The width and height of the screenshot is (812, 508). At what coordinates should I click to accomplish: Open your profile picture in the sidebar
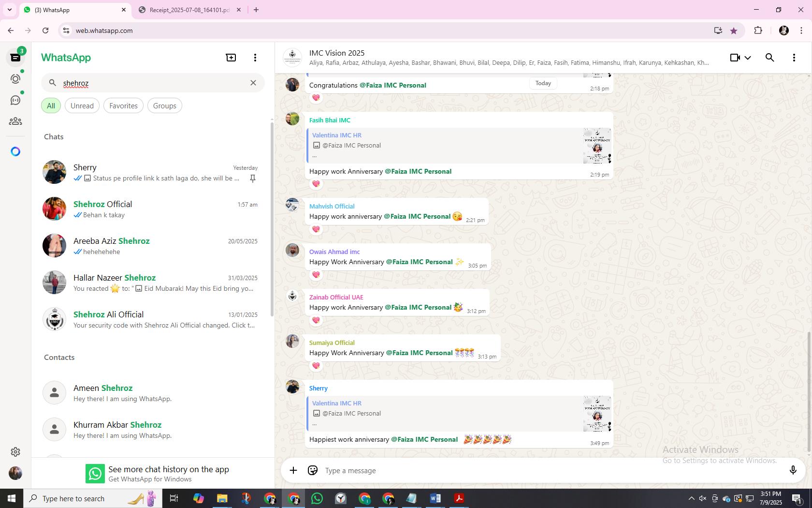tap(15, 473)
